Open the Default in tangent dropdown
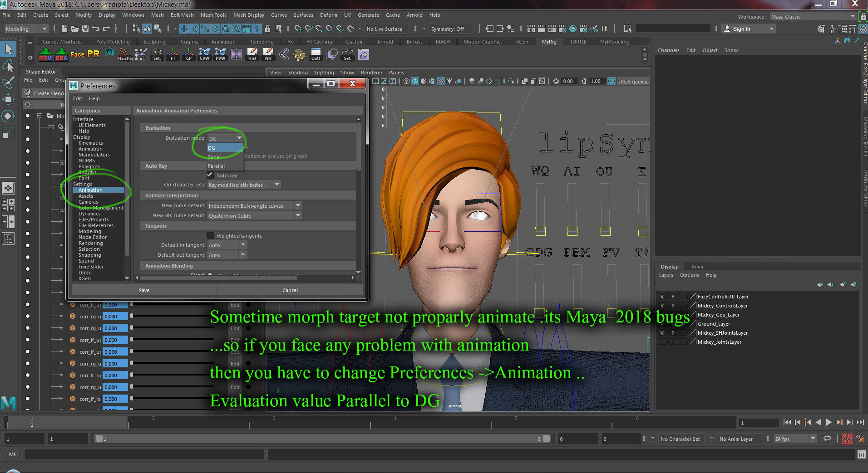Image resolution: width=868 pixels, height=473 pixels. (x=227, y=245)
